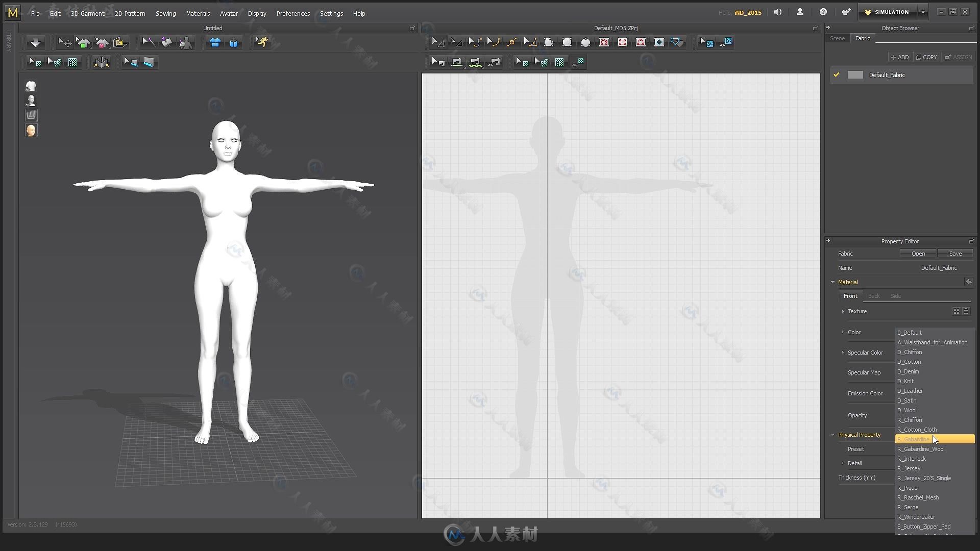Collapse the Physical Property section
Viewport: 980px width, 551px height.
click(832, 435)
